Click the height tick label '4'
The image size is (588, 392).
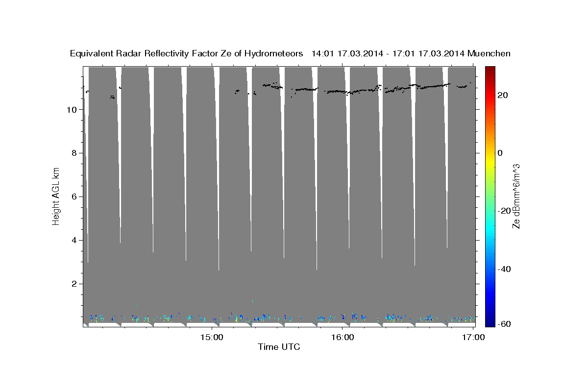click(x=73, y=240)
